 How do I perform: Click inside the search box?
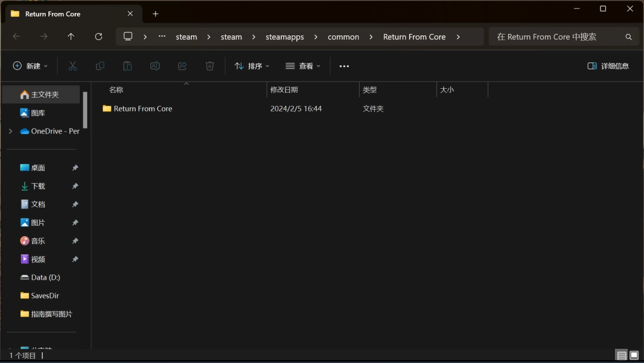pyautogui.click(x=561, y=36)
